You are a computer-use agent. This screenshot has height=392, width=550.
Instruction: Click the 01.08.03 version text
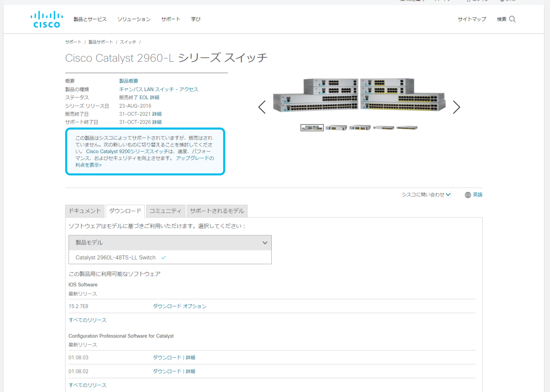click(78, 358)
